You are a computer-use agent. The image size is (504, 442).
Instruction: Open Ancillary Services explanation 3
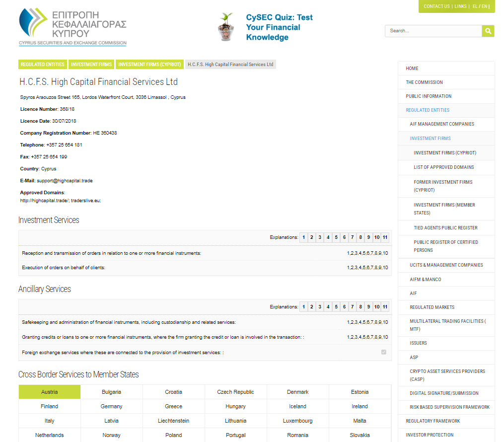click(320, 306)
